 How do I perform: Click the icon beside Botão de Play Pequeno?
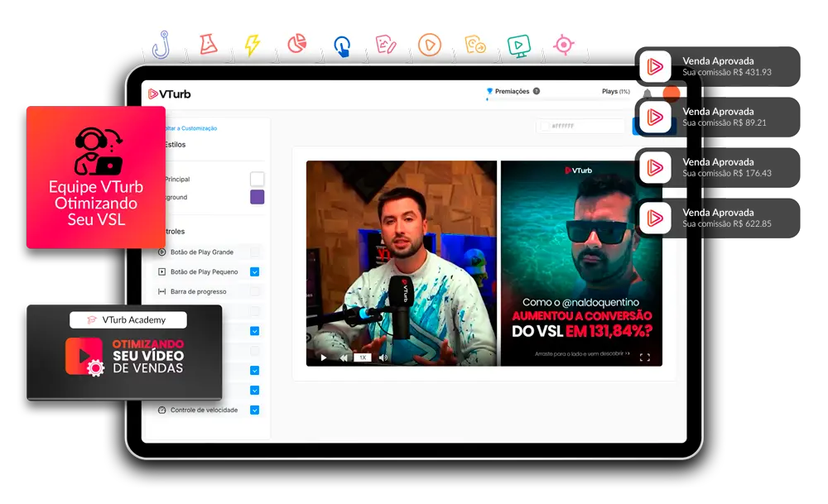point(162,271)
